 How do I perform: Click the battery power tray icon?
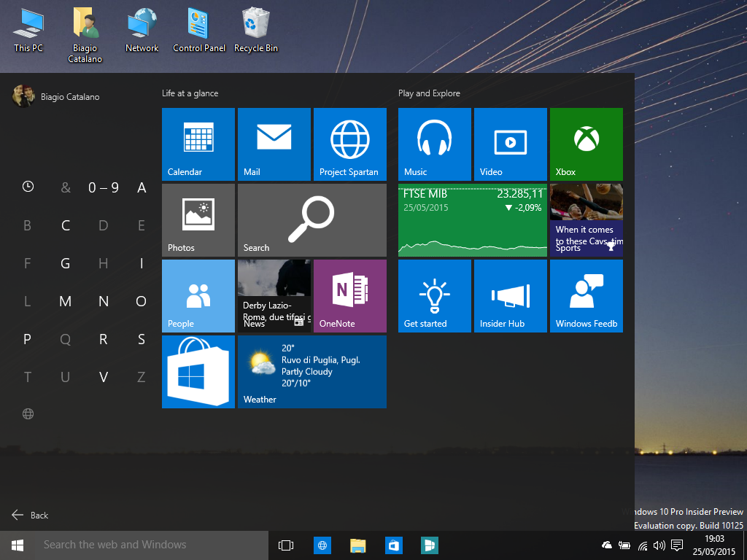tap(624, 545)
